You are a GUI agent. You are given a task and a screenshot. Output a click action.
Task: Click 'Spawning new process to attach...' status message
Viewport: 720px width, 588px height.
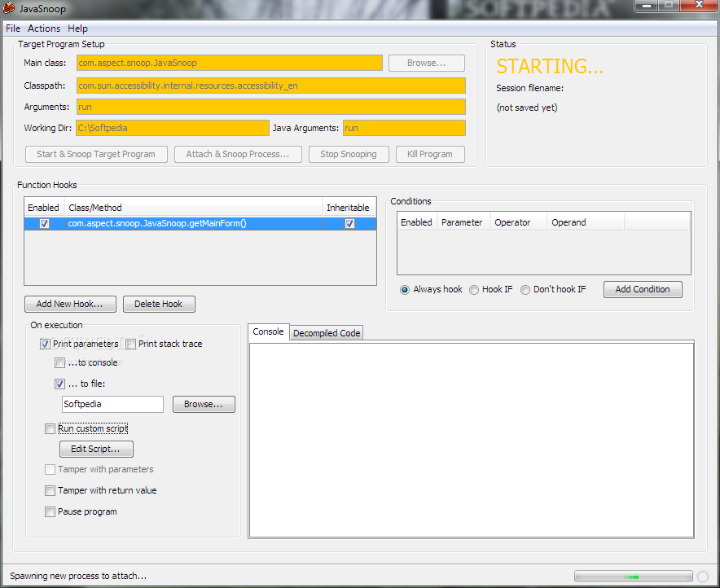(78, 576)
